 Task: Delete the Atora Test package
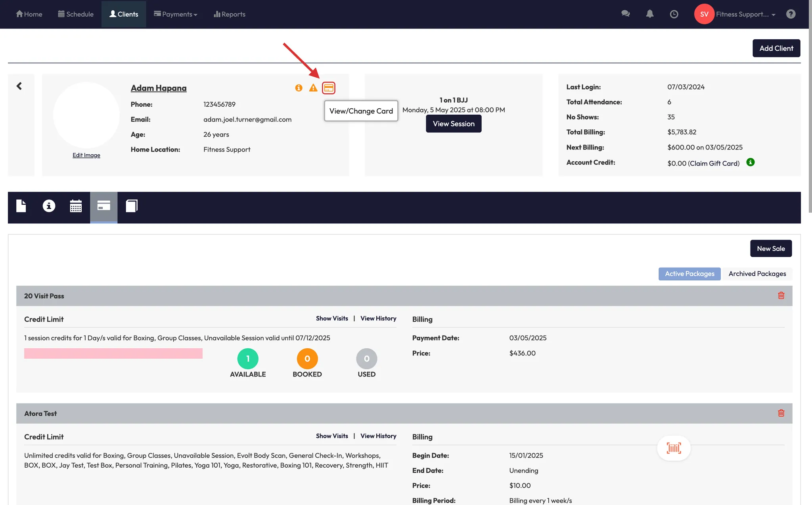coord(781,413)
